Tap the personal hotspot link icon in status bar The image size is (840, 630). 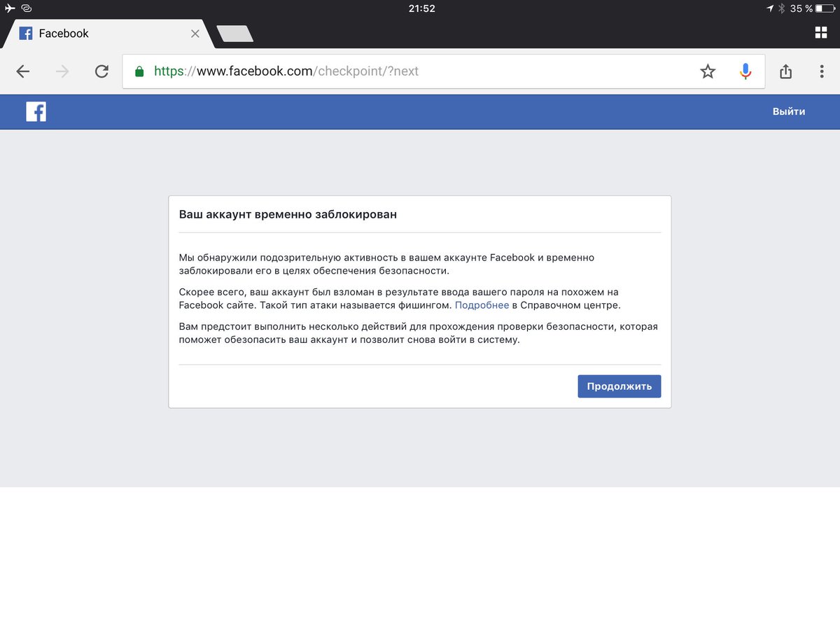[27, 8]
